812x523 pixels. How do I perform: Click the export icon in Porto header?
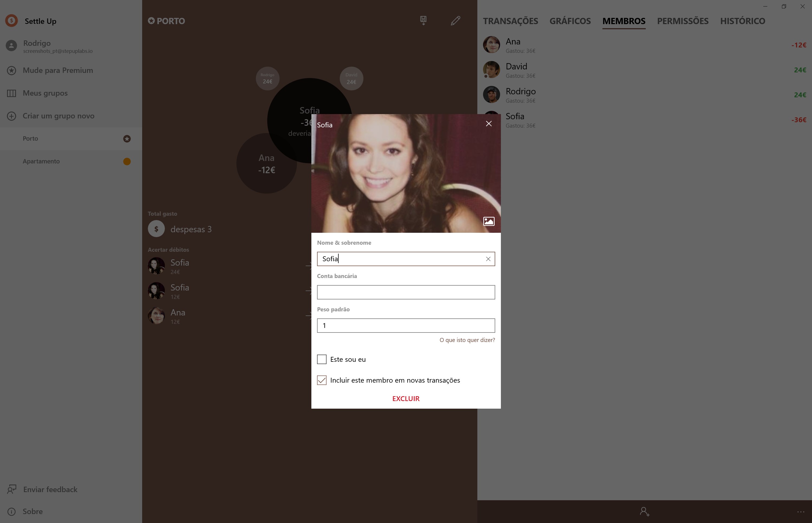pos(423,20)
